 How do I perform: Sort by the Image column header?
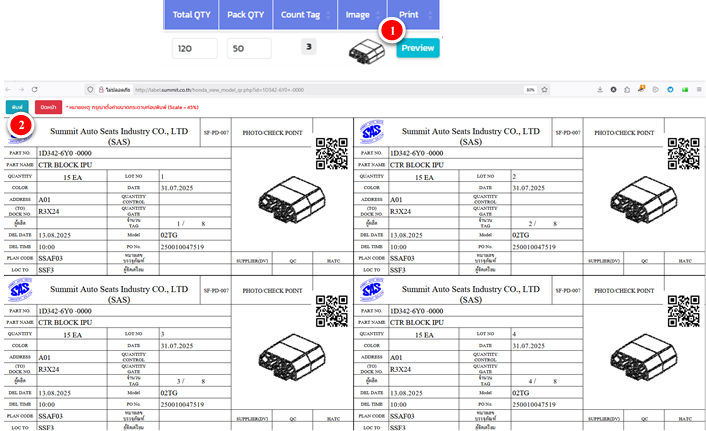coord(358,15)
